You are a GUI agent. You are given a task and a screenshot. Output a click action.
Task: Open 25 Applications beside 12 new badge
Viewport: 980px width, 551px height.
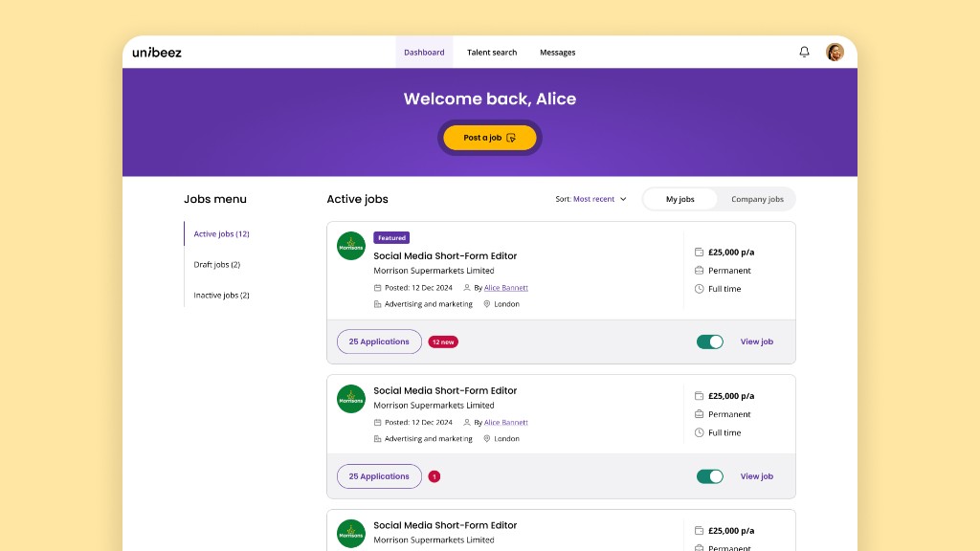(x=379, y=342)
